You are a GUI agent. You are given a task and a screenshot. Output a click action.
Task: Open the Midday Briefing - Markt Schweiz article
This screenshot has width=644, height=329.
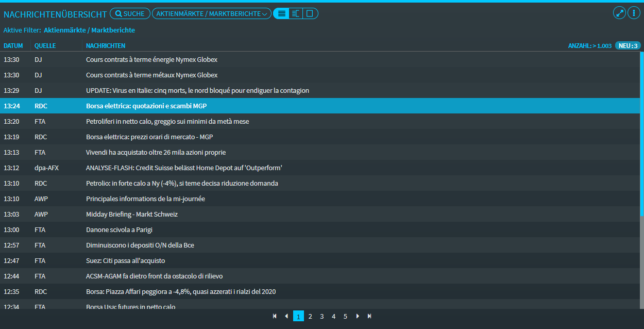[x=131, y=215]
